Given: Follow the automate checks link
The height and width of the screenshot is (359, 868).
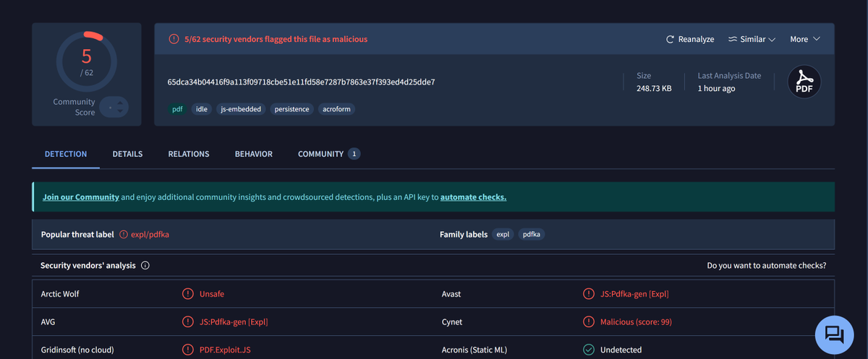Looking at the screenshot, I should click(473, 197).
